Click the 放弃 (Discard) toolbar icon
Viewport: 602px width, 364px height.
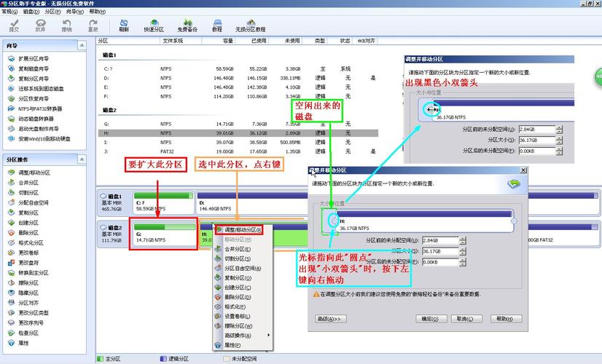[x=40, y=25]
